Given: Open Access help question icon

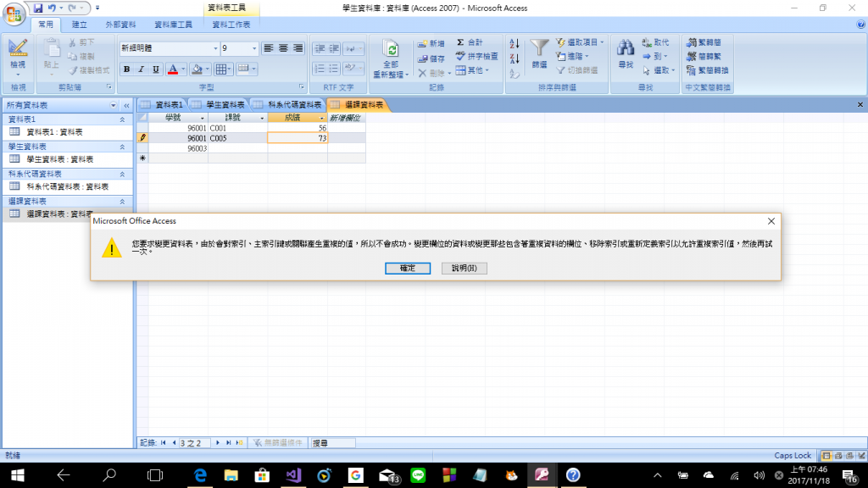Looking at the screenshot, I should tap(861, 25).
